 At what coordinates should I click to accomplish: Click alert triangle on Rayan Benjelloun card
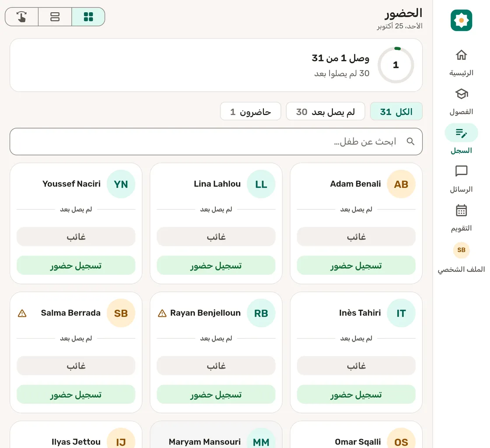(162, 313)
